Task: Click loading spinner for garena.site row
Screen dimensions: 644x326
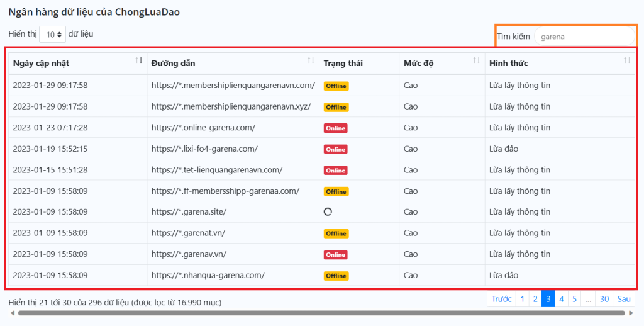Action: [x=328, y=211]
